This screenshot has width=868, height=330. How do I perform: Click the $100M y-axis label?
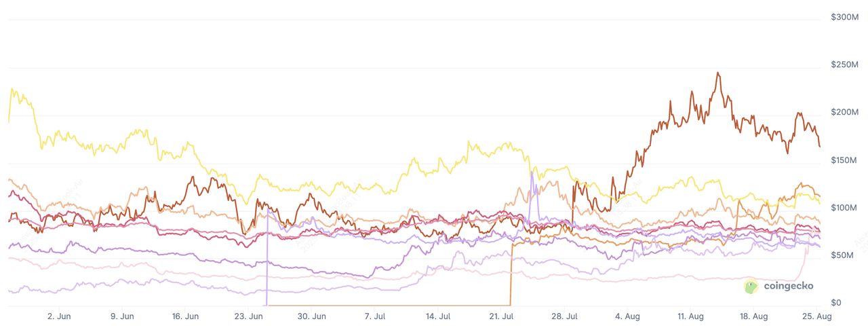coord(845,208)
